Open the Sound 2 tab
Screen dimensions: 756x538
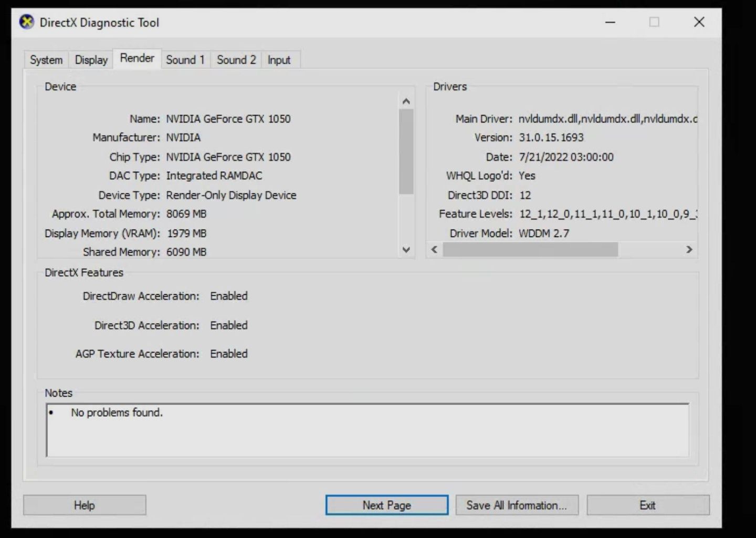coord(236,60)
